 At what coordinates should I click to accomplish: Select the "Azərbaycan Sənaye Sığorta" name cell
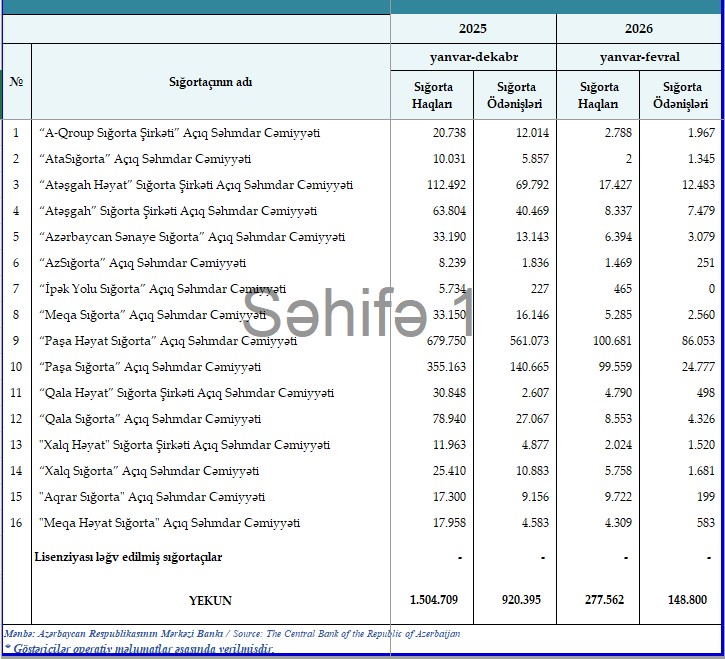(x=191, y=237)
